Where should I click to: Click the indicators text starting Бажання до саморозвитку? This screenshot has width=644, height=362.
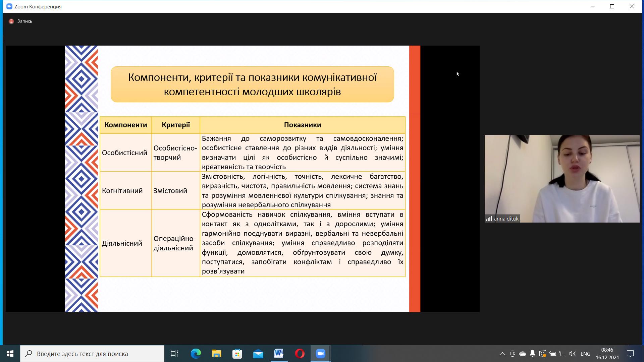(x=303, y=153)
